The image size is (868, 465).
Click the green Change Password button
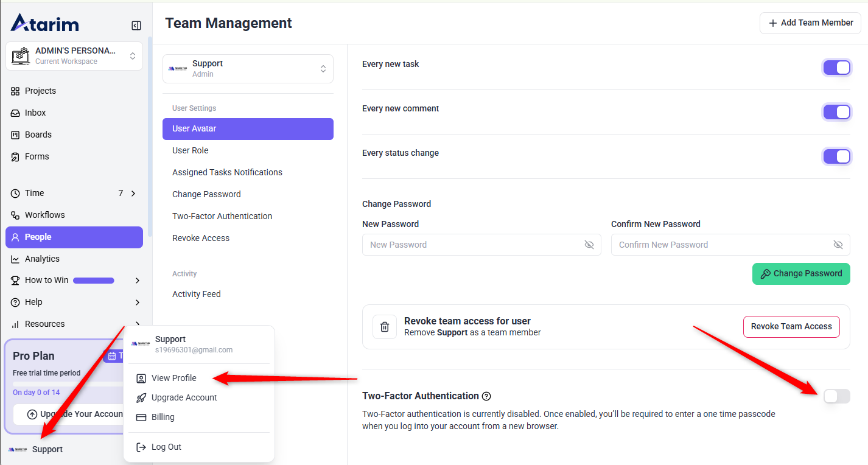[801, 274]
